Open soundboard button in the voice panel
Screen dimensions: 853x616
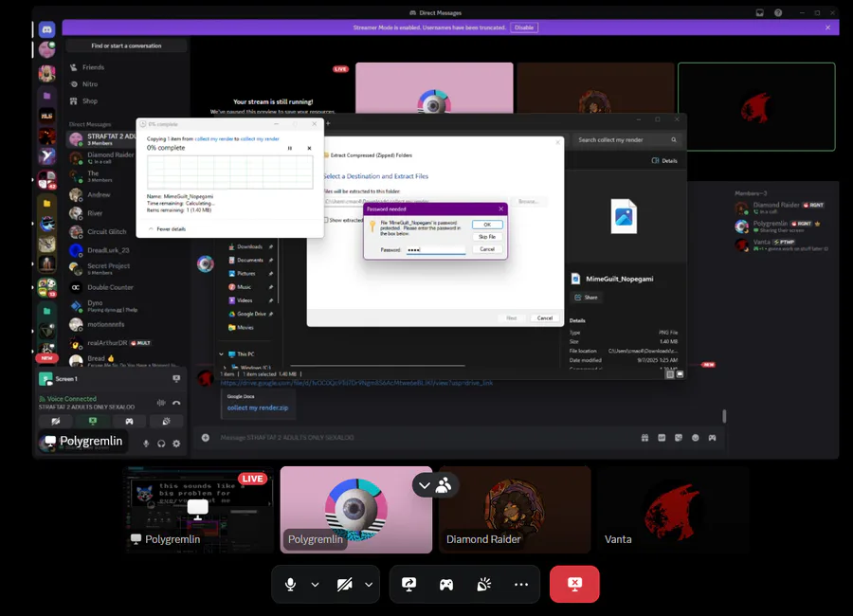tap(167, 421)
